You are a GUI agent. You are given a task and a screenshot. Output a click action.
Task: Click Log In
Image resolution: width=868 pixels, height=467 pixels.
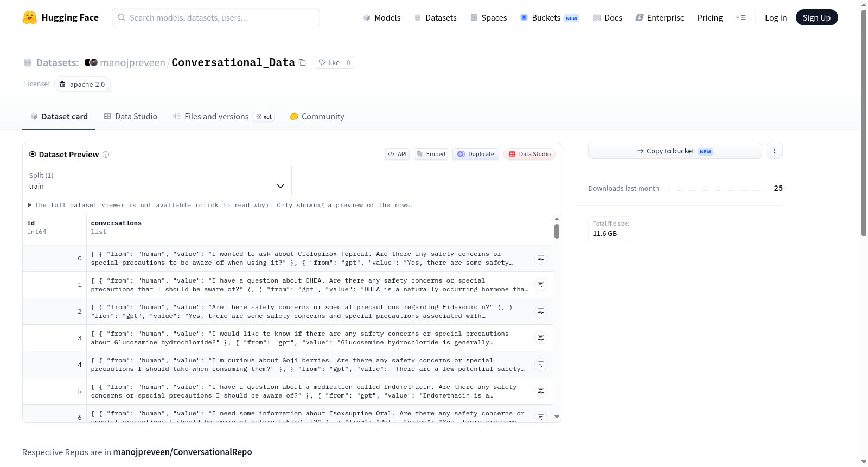(776, 18)
